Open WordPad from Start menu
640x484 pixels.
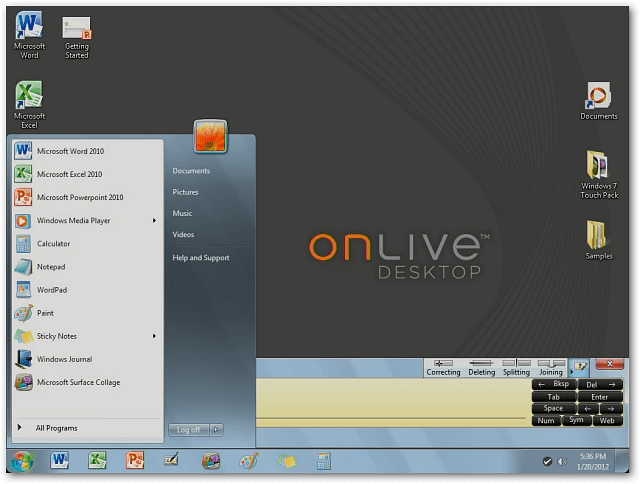tap(88, 290)
